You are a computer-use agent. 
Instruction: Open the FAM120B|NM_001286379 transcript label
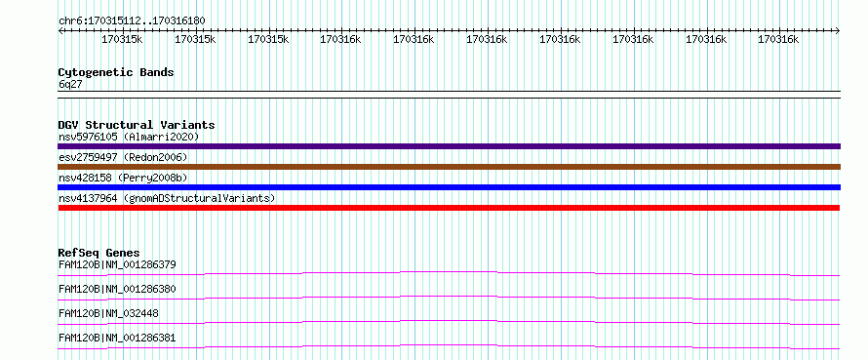[117, 264]
